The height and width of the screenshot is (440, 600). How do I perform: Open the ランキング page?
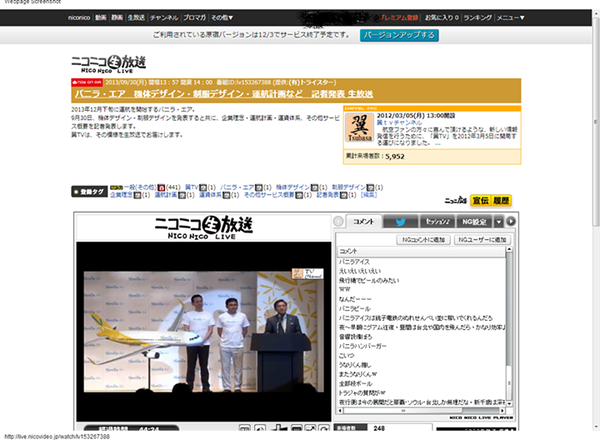tap(478, 18)
